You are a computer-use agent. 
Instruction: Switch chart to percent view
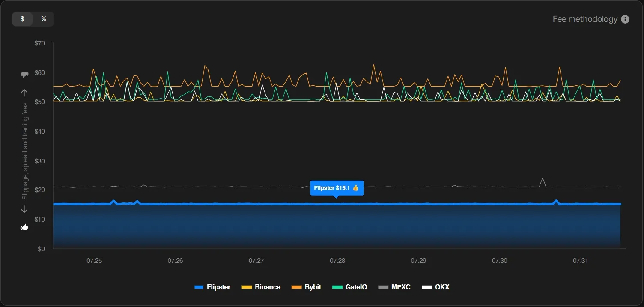(x=44, y=19)
